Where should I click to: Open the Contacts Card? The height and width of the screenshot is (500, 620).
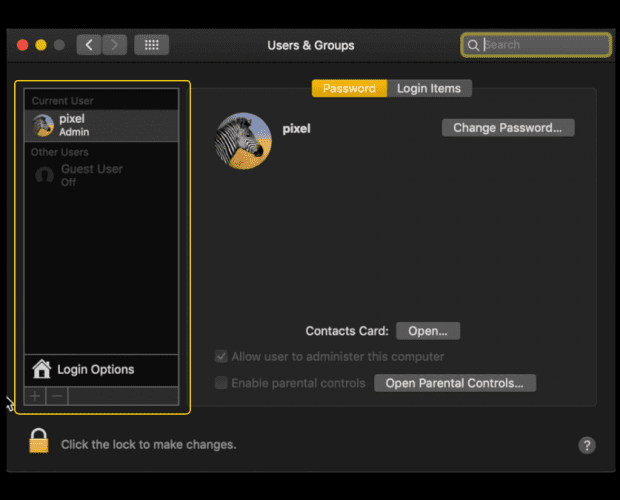(428, 331)
